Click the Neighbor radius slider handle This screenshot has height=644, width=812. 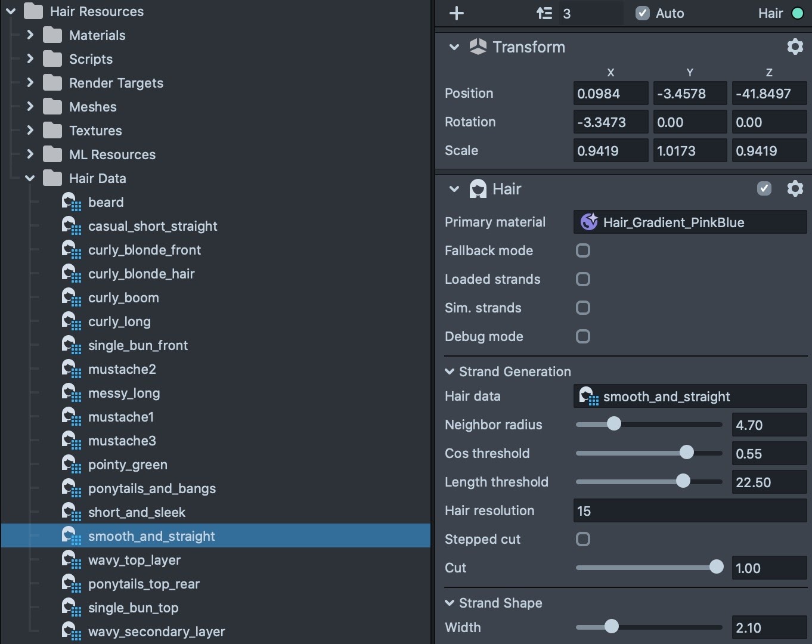point(613,424)
